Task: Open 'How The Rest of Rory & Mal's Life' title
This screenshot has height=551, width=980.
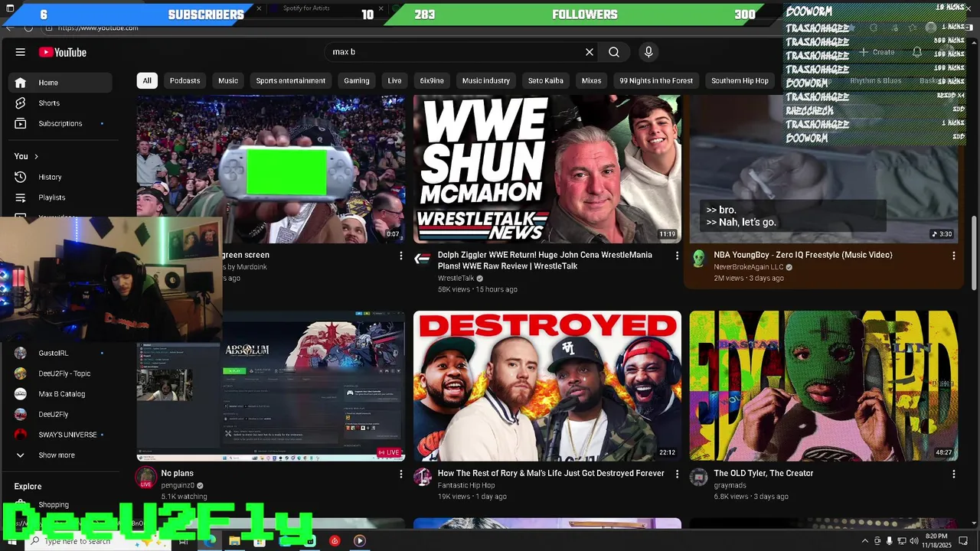Action: click(551, 474)
